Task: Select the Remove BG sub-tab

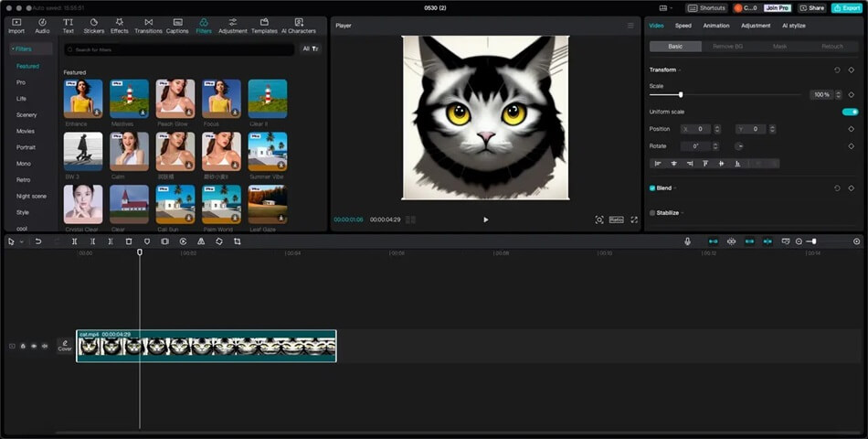Action: point(727,47)
